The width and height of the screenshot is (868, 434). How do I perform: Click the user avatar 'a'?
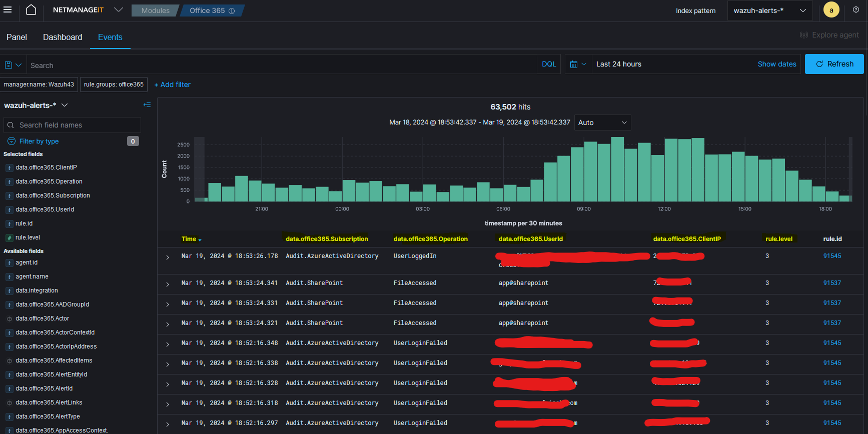click(x=831, y=10)
